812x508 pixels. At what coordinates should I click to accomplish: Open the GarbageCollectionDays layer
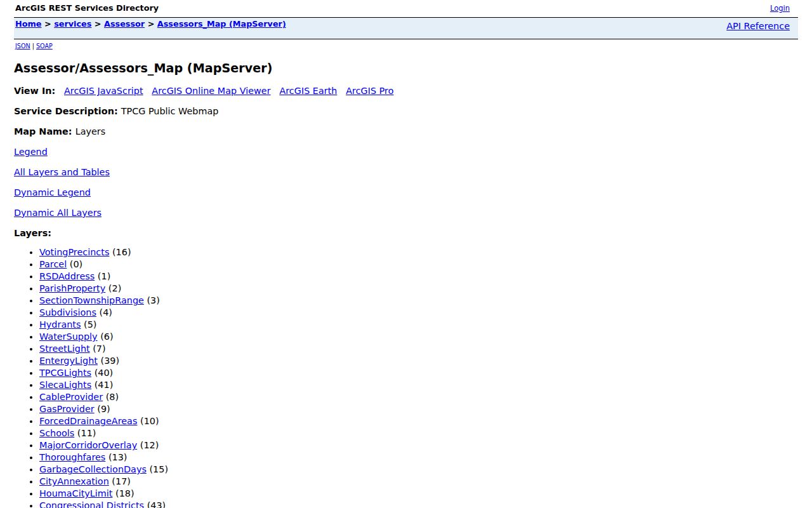(x=93, y=469)
